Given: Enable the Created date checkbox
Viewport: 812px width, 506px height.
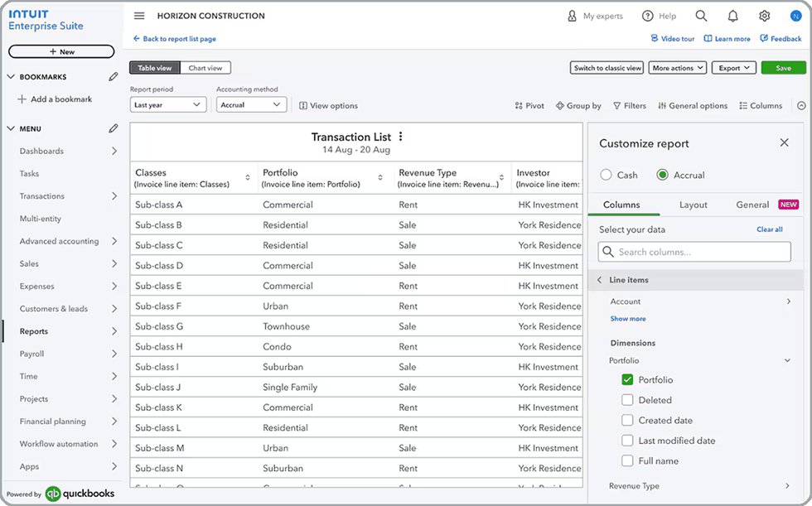Looking at the screenshot, I should [627, 421].
